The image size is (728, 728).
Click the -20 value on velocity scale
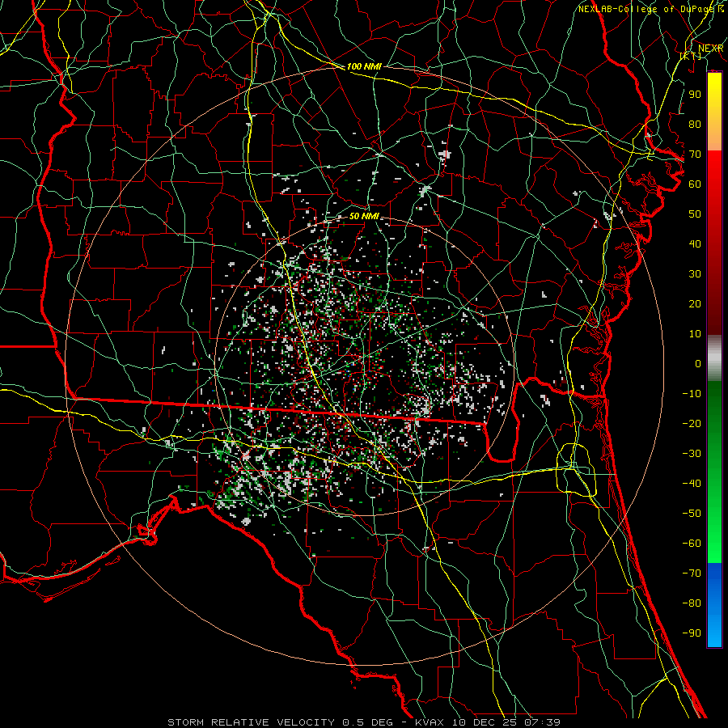tap(692, 424)
